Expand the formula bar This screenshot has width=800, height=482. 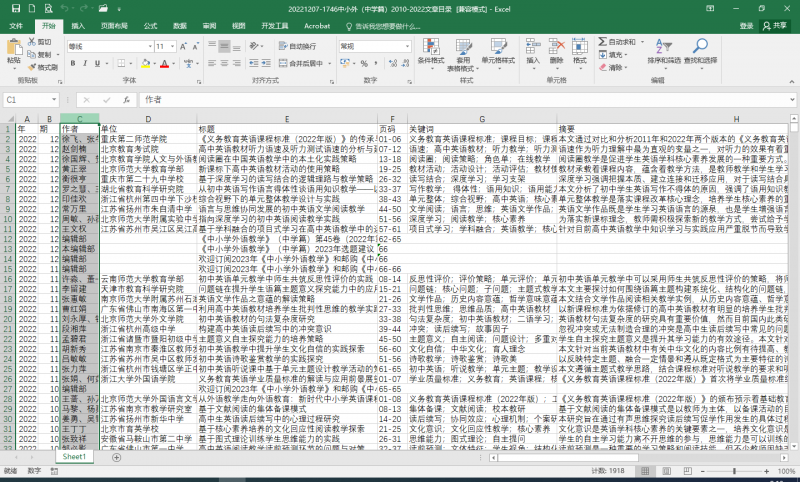[792, 100]
